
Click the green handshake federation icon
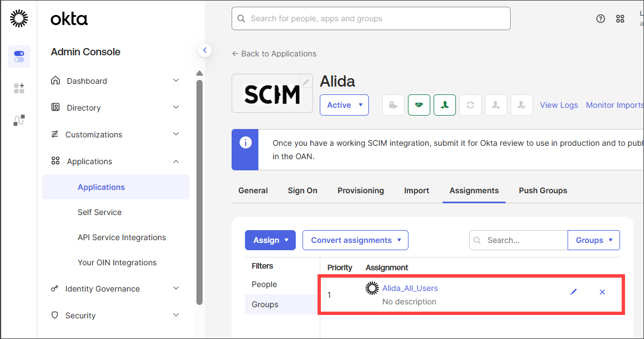[419, 105]
